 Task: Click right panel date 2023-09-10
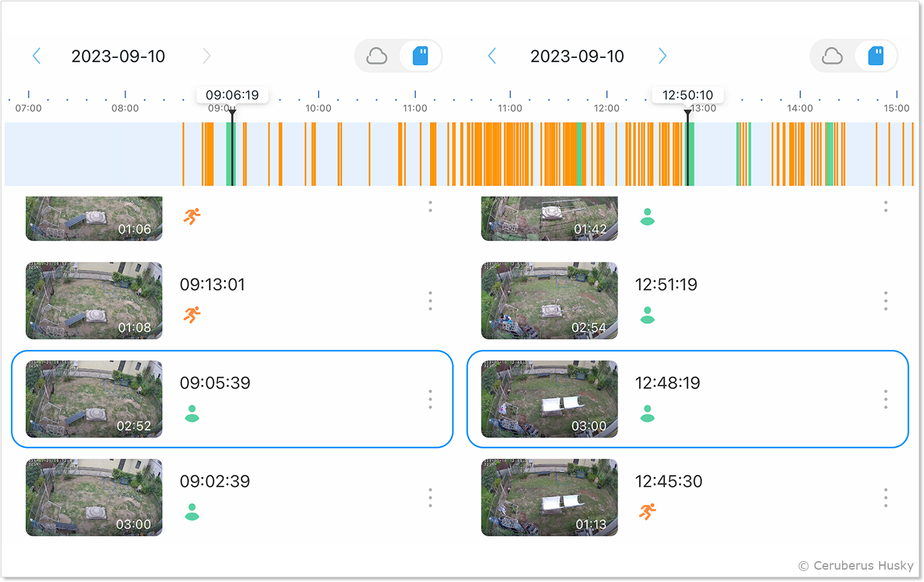tap(577, 57)
